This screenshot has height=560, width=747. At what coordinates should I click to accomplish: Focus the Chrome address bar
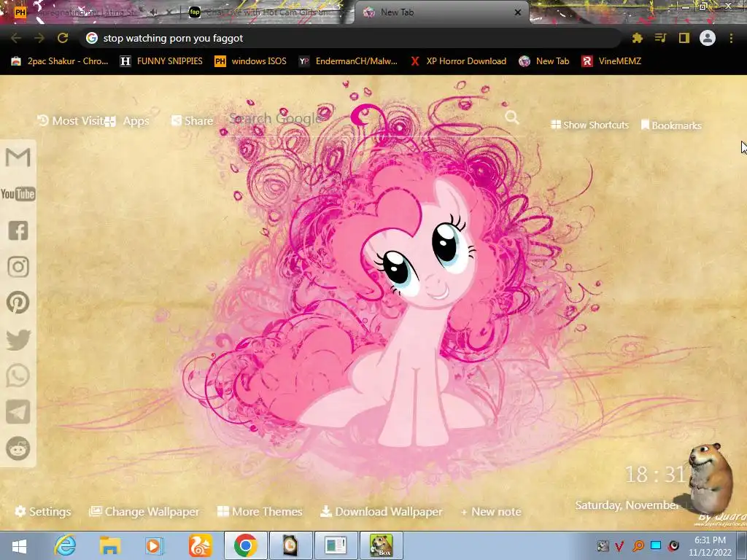pyautogui.click(x=350, y=38)
